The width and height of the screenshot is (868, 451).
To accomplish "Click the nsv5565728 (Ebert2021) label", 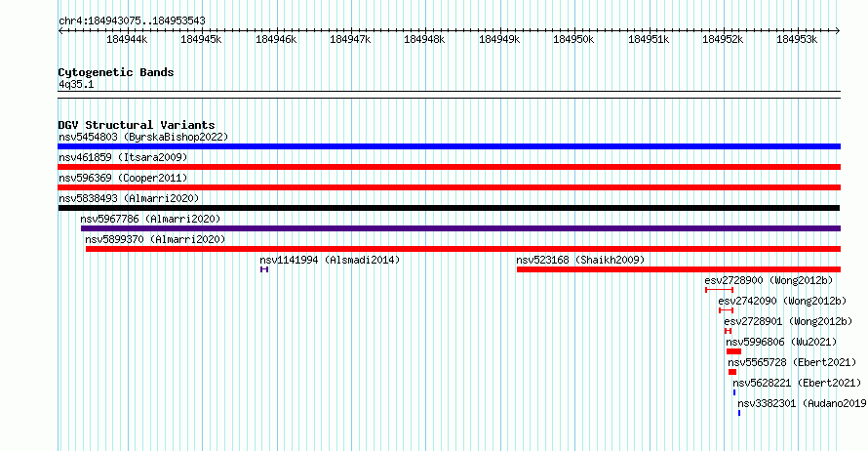I will point(792,362).
